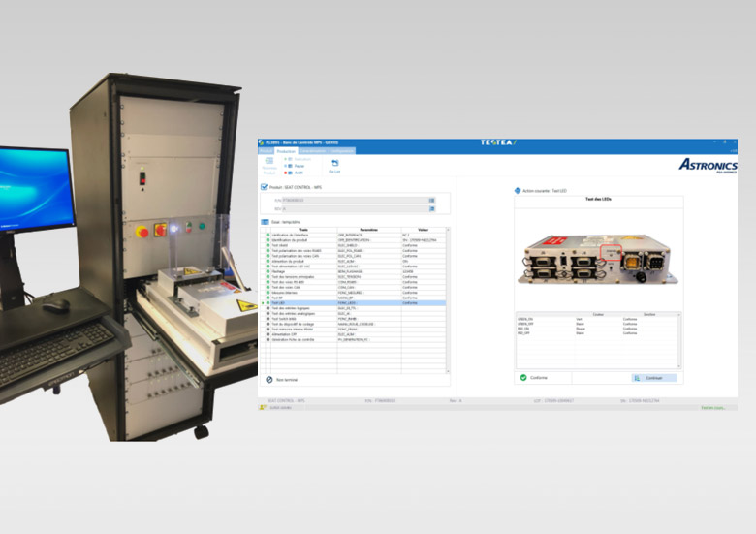Select the RED_OFF result row

click(597, 333)
